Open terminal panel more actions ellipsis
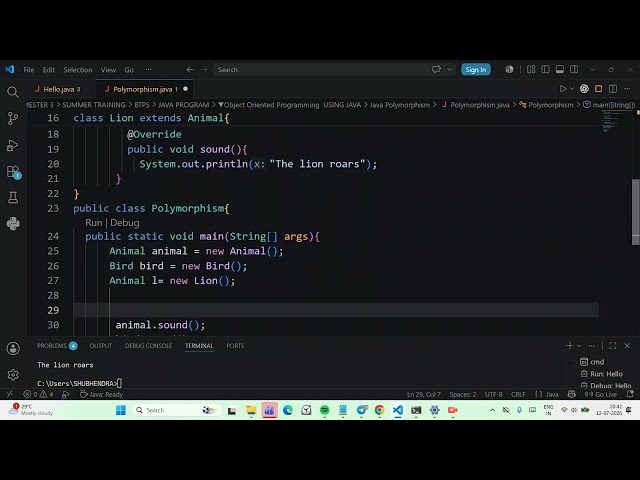Viewport: 640px width, 480px height. click(x=591, y=346)
